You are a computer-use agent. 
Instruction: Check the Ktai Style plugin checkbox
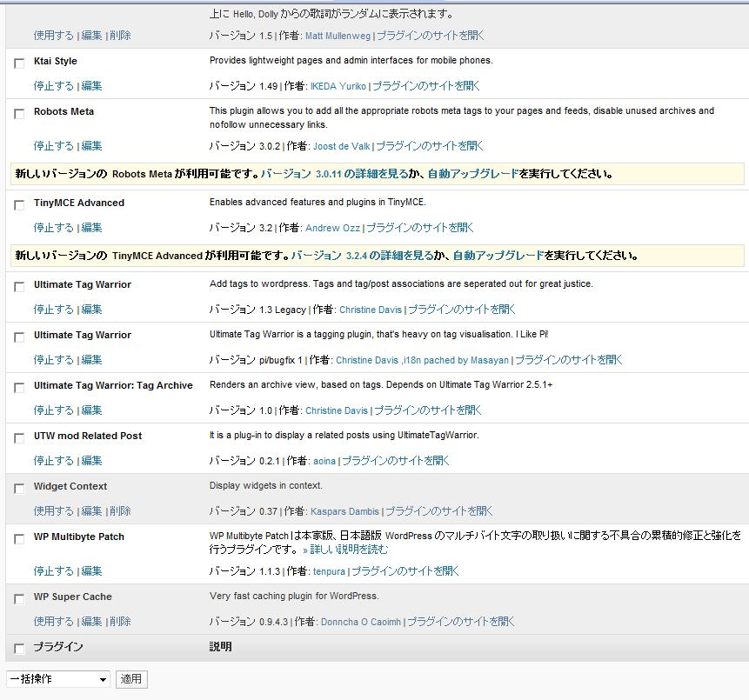pos(19,63)
